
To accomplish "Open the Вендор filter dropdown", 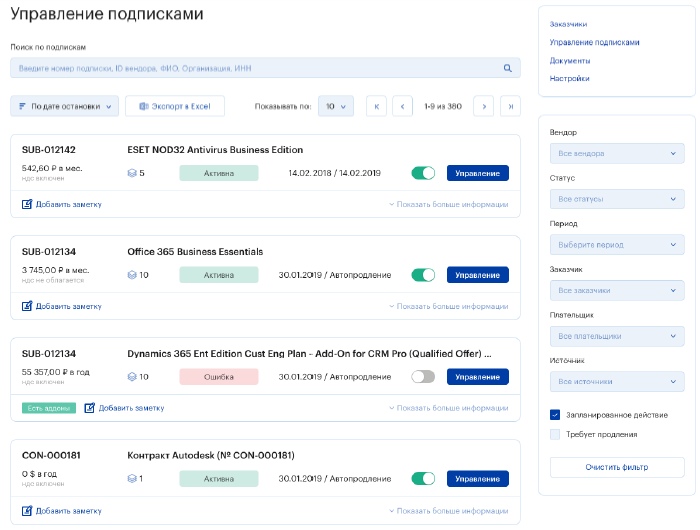I will click(x=617, y=153).
